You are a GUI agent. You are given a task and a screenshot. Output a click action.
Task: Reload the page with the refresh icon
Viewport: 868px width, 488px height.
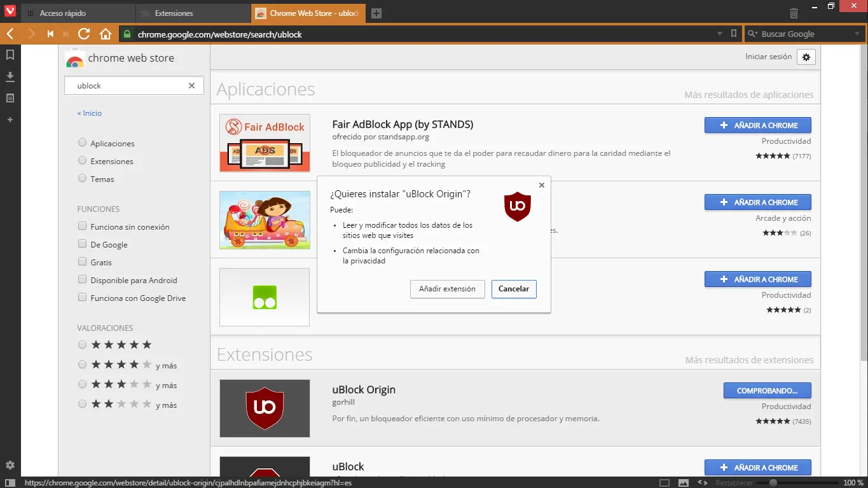pos(83,34)
